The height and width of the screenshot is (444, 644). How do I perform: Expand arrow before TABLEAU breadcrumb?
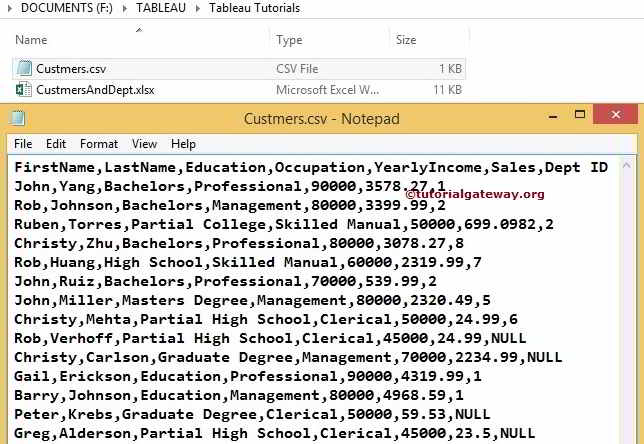click(x=125, y=8)
